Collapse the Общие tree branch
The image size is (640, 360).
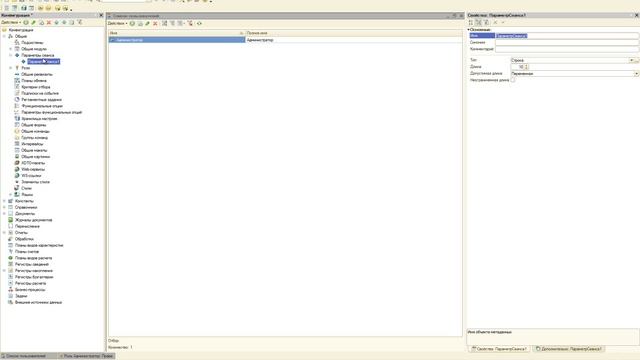4,36
